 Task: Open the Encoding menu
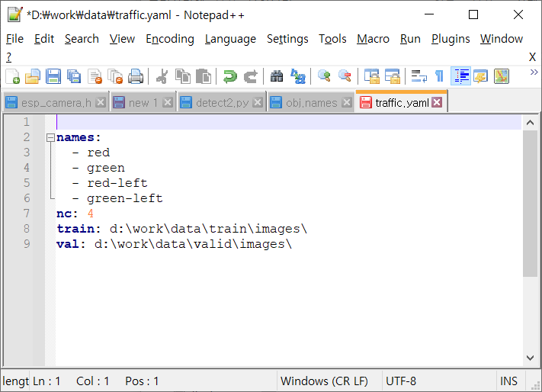point(170,39)
